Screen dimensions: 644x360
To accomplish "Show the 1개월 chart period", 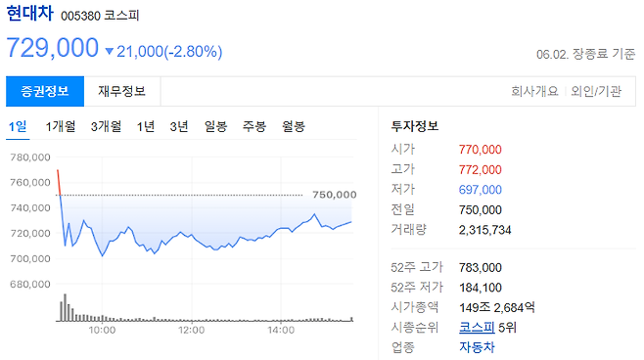I will 61,126.
